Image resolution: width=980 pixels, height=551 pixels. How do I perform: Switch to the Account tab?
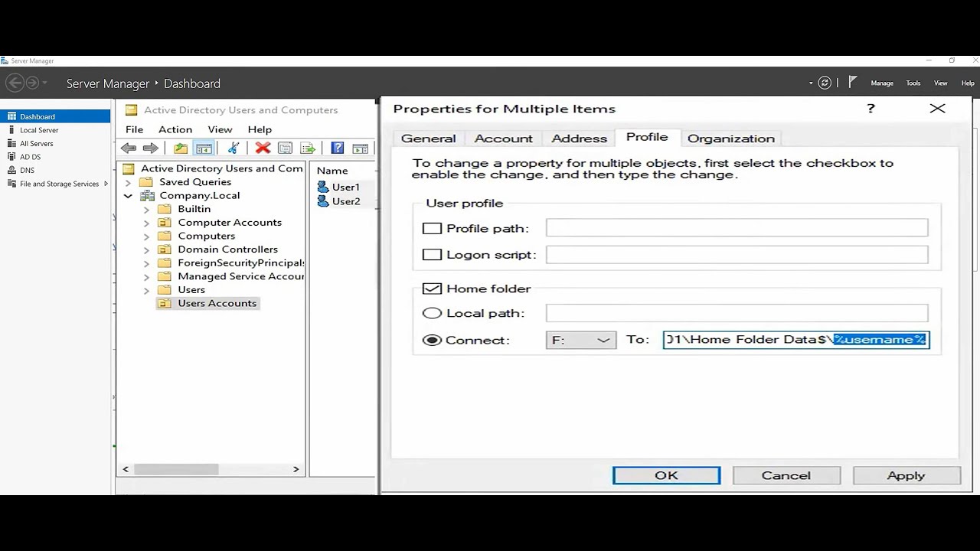(503, 139)
